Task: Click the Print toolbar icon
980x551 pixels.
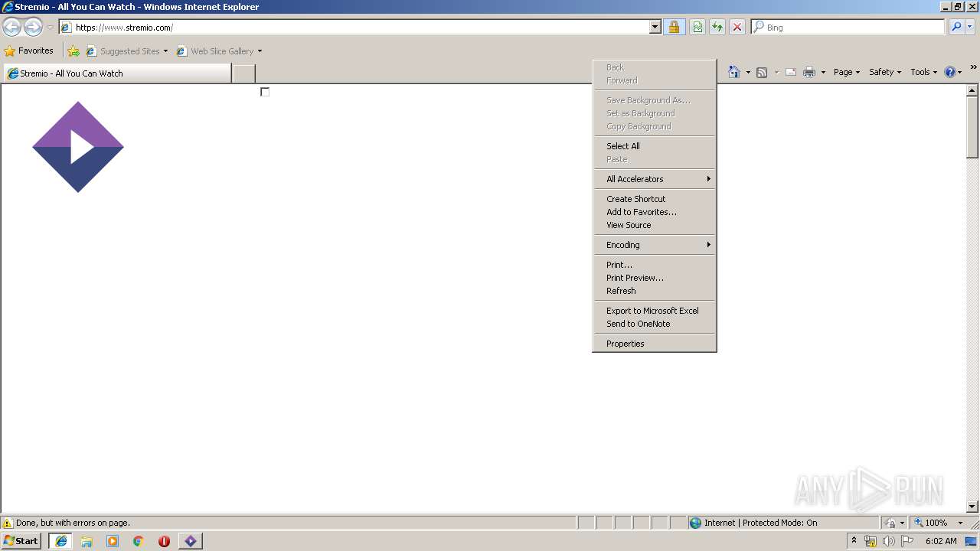Action: coord(809,72)
